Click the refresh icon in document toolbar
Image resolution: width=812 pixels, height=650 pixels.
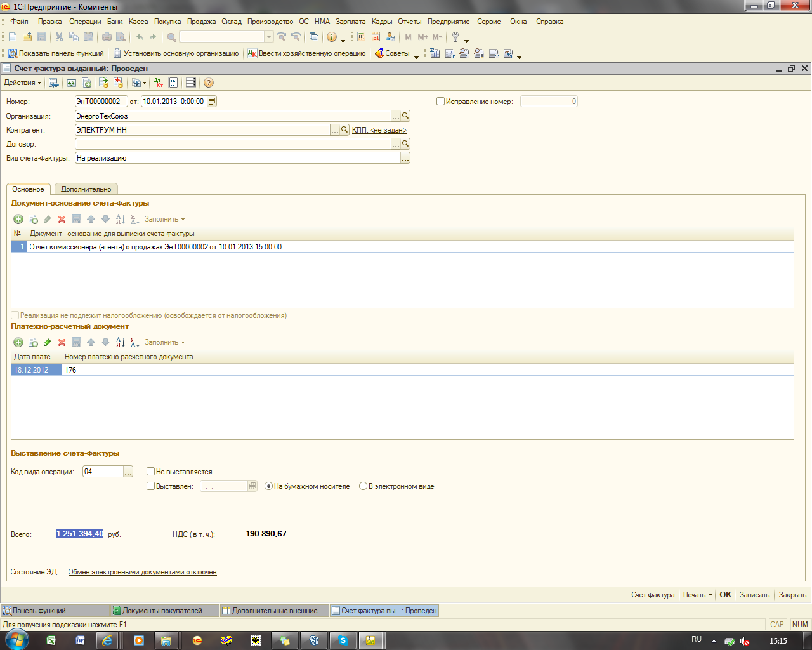point(72,83)
